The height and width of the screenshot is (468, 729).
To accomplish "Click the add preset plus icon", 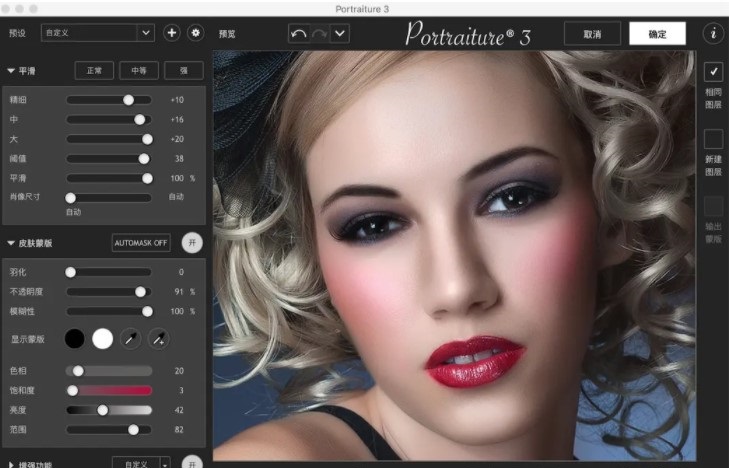I will pos(172,33).
